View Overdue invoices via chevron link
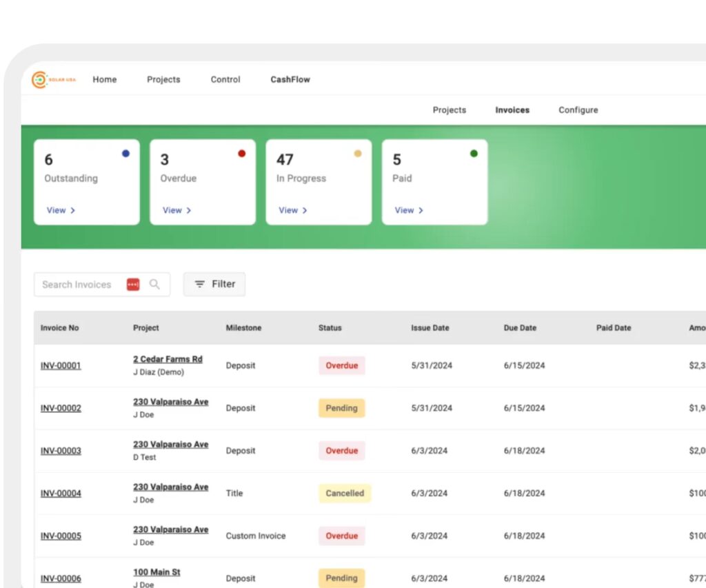 pyautogui.click(x=176, y=210)
